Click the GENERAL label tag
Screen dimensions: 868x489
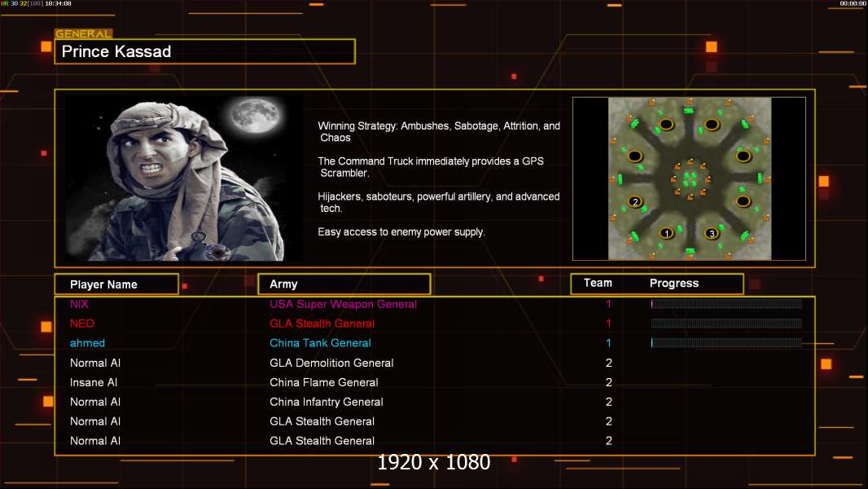(x=83, y=33)
